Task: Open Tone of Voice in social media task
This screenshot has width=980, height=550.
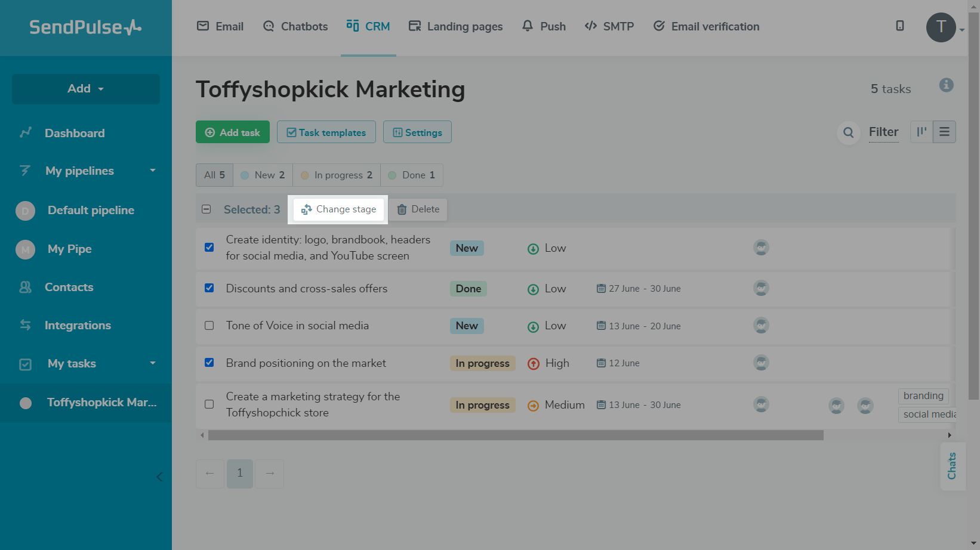Action: click(297, 326)
